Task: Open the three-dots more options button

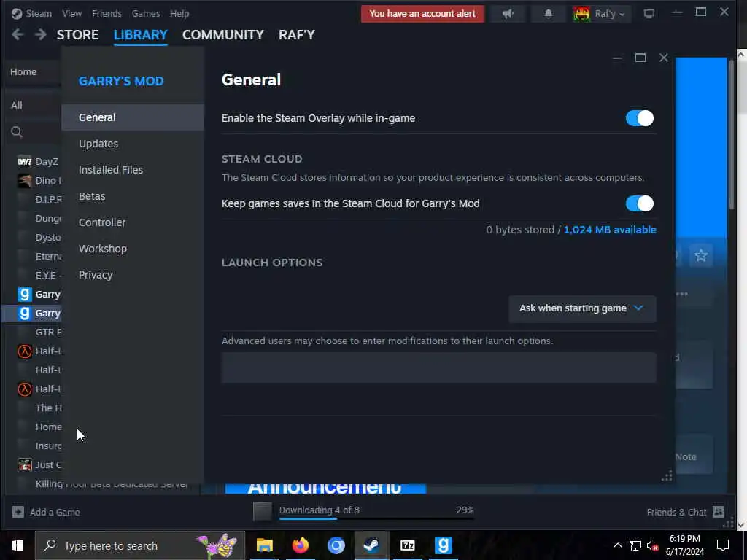Action: pos(682,294)
